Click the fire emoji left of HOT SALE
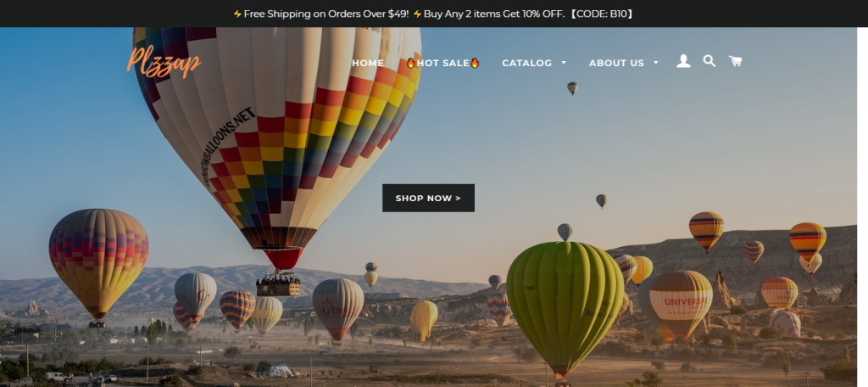 tap(411, 63)
